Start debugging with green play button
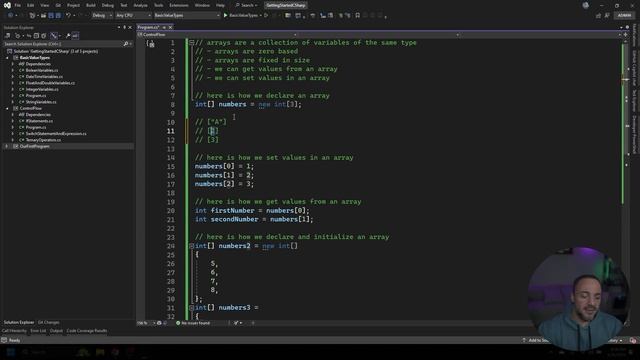This screenshot has height=360, width=640. pyautogui.click(x=225, y=16)
